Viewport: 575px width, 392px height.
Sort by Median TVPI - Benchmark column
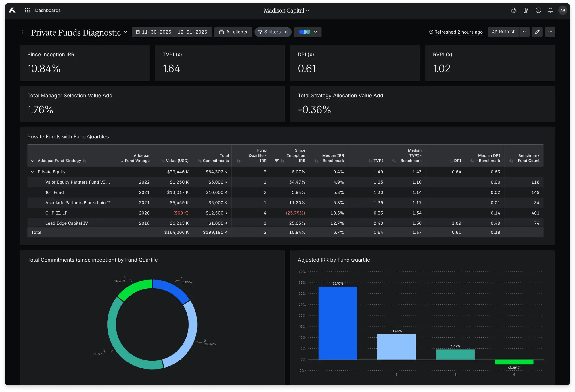(x=394, y=161)
